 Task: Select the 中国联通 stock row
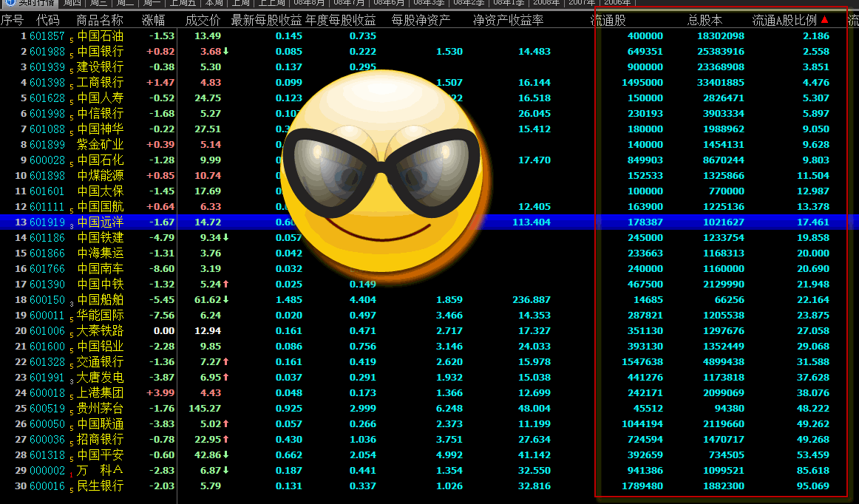tap(429, 424)
